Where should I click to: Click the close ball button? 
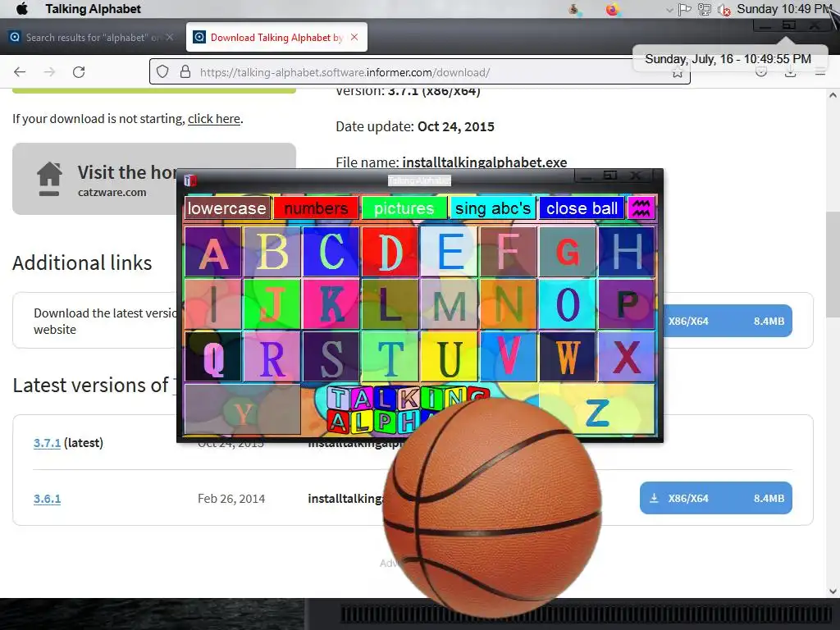tap(582, 208)
